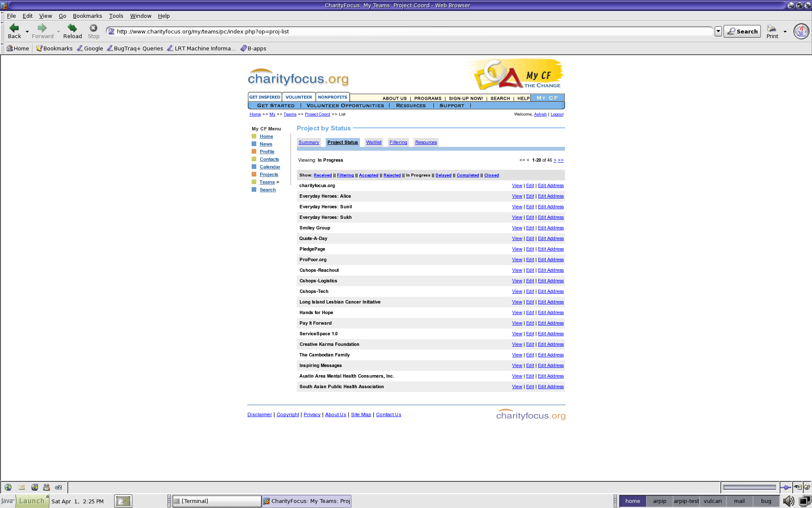812x508 pixels.
Task: Switch to the arpip-test workspace
Action: pos(686,501)
